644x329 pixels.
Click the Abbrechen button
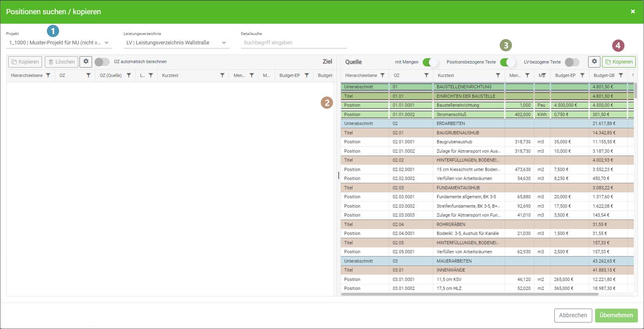coord(573,315)
